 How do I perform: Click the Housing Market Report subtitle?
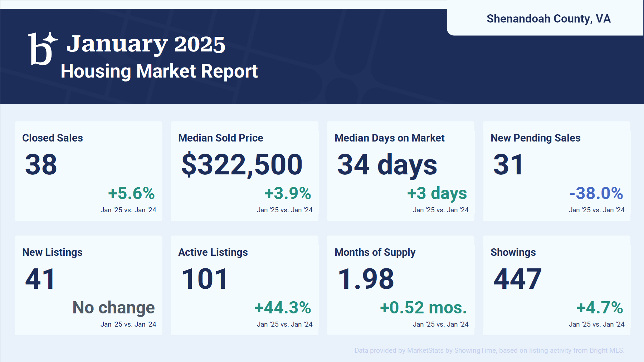(159, 71)
